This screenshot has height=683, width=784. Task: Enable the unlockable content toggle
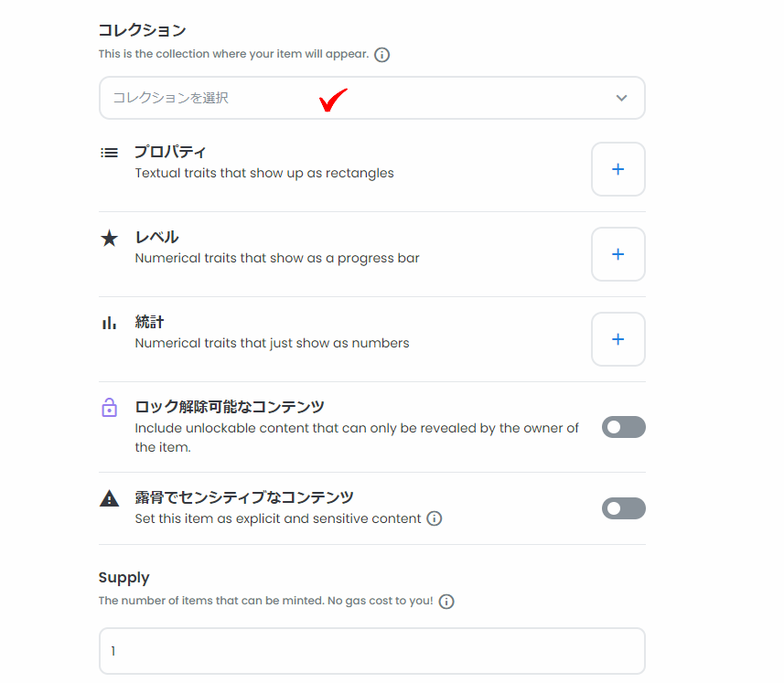pyautogui.click(x=624, y=427)
